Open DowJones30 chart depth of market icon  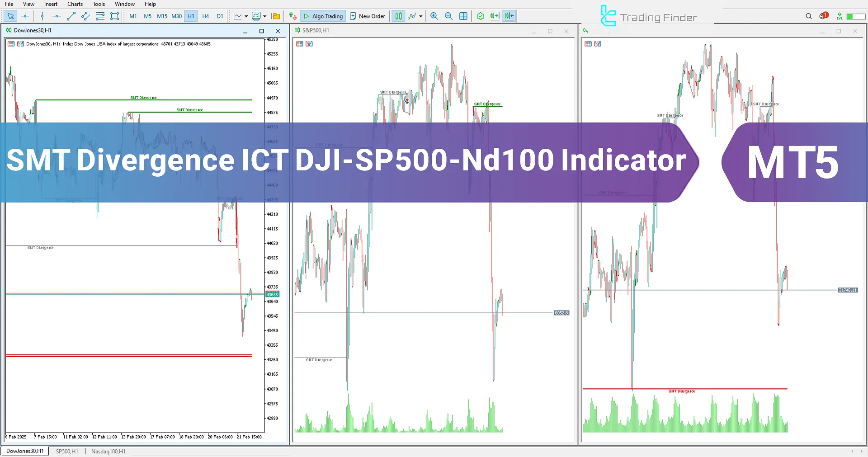pos(11,44)
